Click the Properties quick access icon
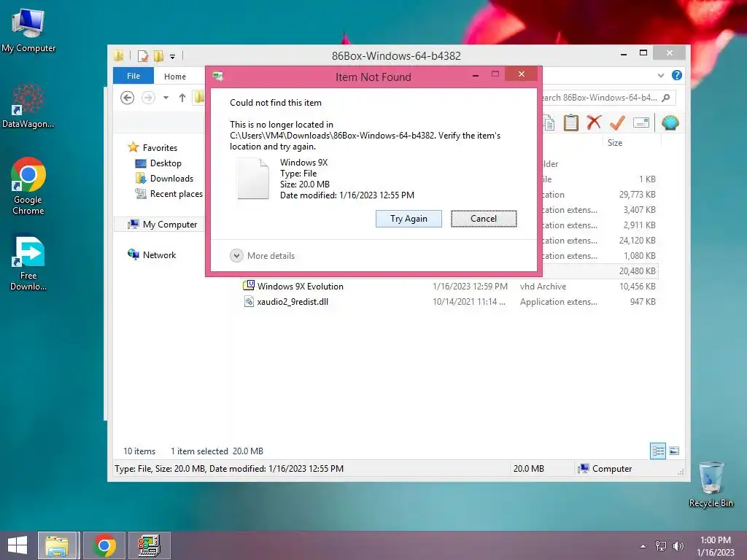The image size is (747, 560). tap(142, 56)
